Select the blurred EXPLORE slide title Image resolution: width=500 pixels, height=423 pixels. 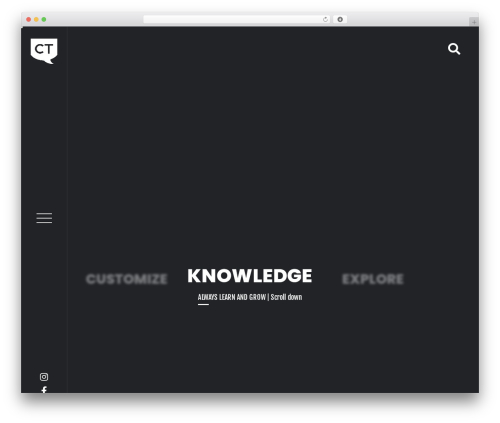(x=373, y=279)
